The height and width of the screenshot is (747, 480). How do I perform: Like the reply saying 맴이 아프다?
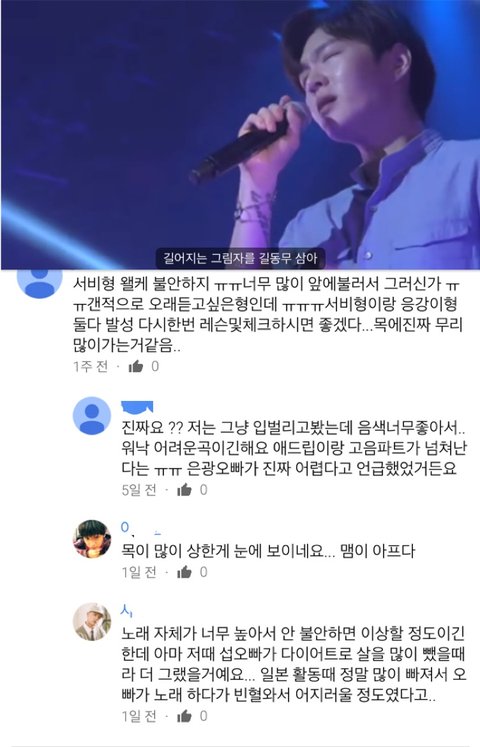(184, 572)
